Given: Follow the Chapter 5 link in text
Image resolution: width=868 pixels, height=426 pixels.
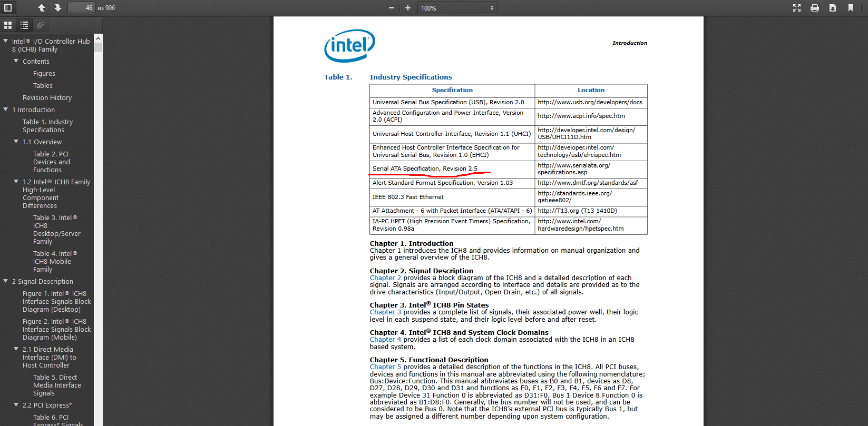Looking at the screenshot, I should pyautogui.click(x=385, y=367).
